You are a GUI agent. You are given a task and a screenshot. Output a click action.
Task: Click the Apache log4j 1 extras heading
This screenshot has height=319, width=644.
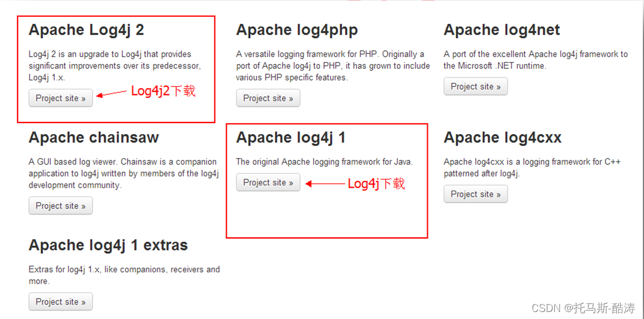108,246
